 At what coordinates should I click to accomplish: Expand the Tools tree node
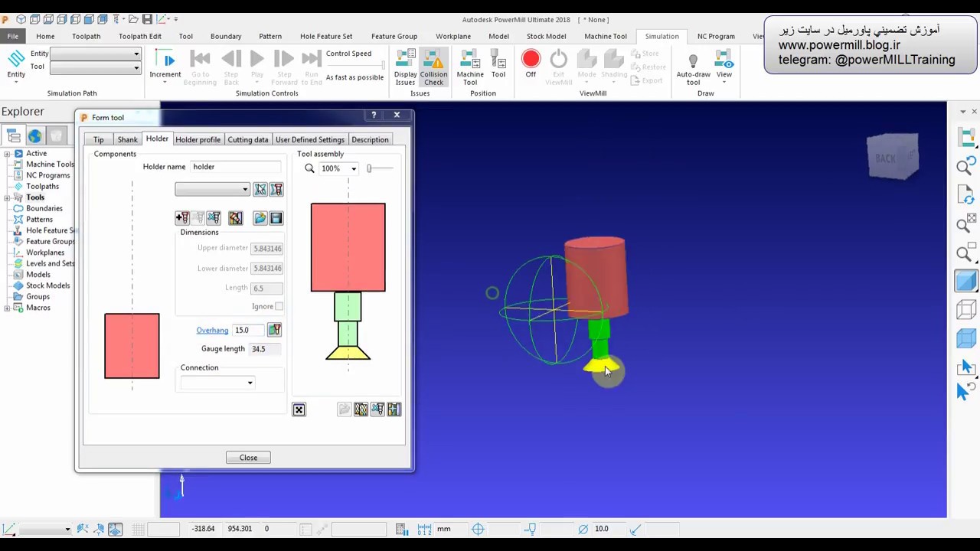click(7, 197)
